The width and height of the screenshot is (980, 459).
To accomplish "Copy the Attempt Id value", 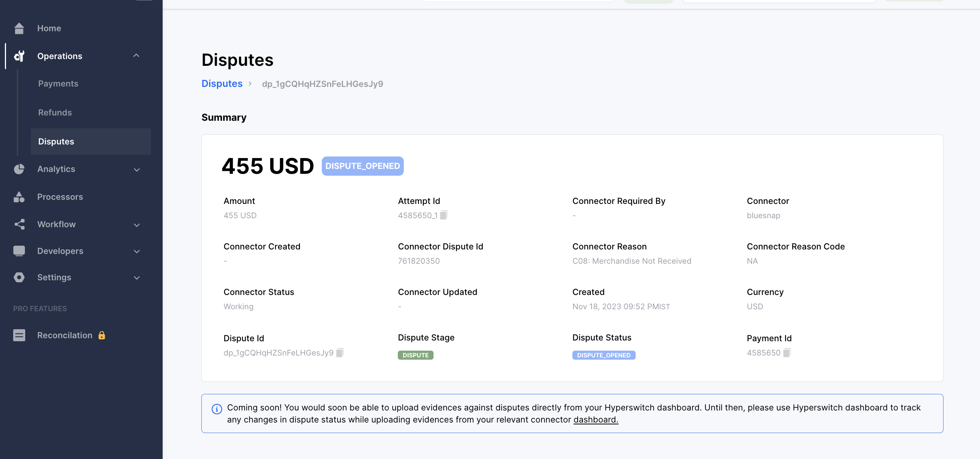I will (x=444, y=215).
